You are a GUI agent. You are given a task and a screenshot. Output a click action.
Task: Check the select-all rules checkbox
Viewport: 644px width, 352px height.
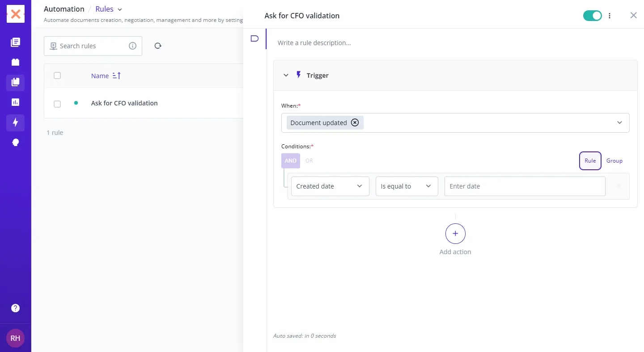tap(57, 75)
